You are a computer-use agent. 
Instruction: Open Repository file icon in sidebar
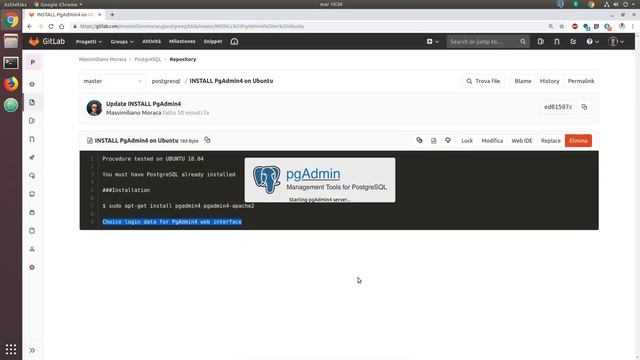32,102
